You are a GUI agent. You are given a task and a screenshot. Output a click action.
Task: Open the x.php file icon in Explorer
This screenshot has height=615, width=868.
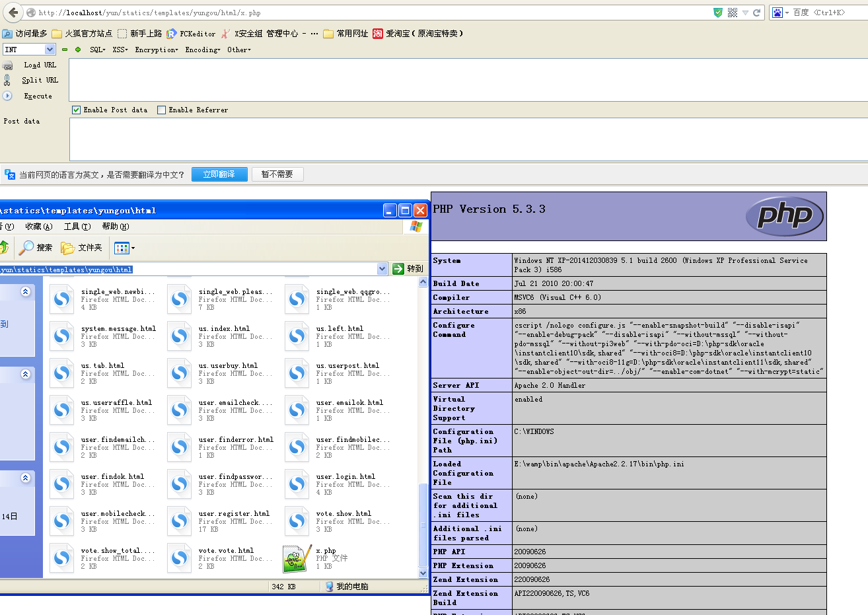coord(297,558)
